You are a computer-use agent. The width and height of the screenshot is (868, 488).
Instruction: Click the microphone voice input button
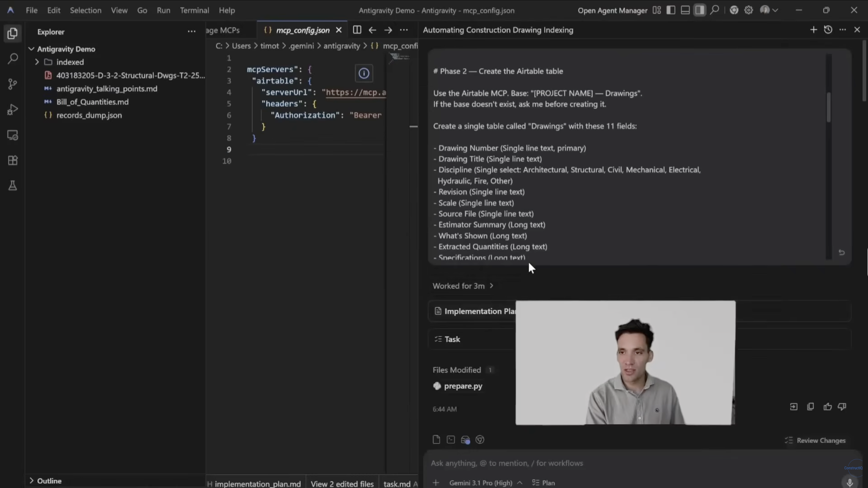tap(850, 483)
